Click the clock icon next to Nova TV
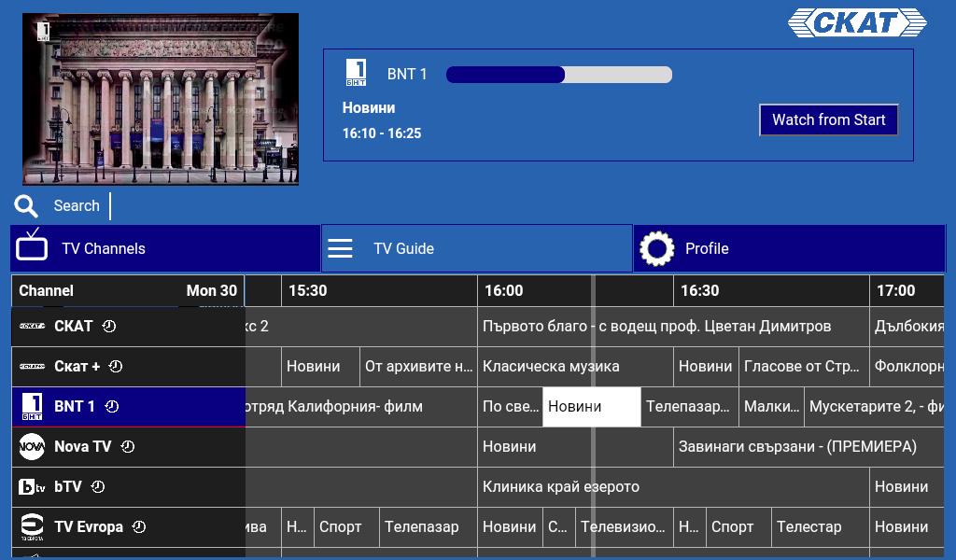This screenshot has height=560, width=956. (127, 447)
